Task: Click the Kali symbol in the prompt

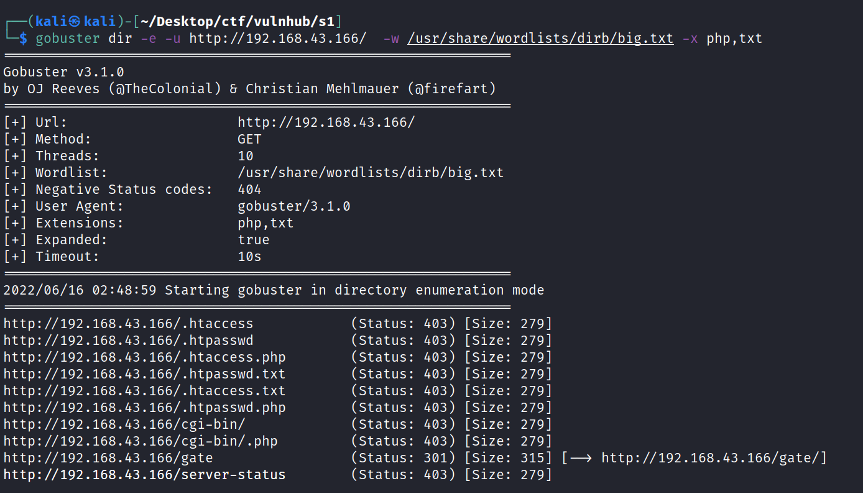Action: point(74,22)
